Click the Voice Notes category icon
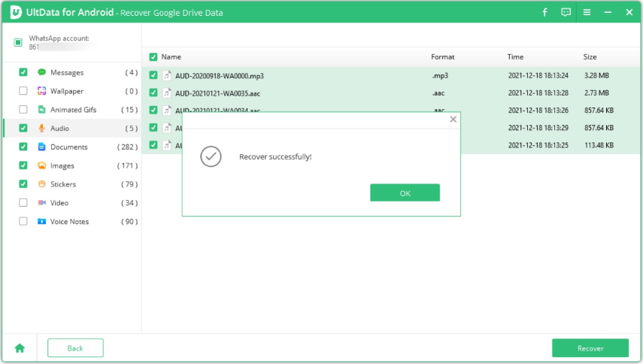This screenshot has width=643, height=364. point(41,221)
